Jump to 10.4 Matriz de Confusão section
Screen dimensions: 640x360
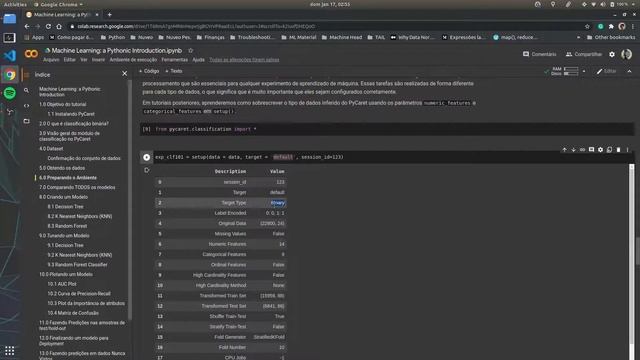tap(73, 313)
